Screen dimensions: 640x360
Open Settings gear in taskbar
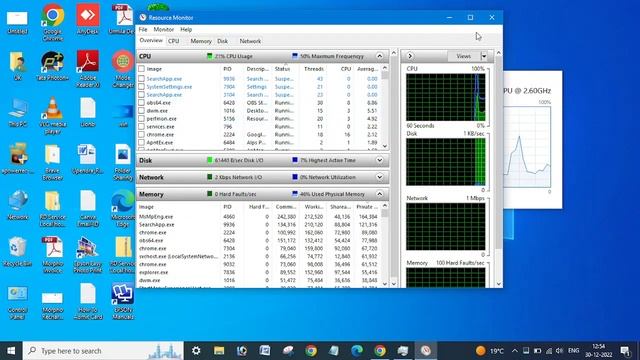pyautogui.click(x=196, y=351)
